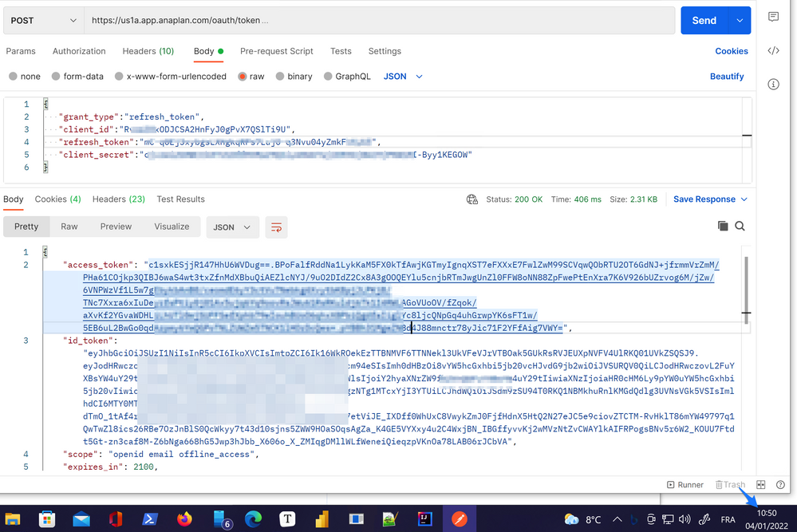Click the volume speaker tray icon
The image size is (797, 532).
coord(685,519)
